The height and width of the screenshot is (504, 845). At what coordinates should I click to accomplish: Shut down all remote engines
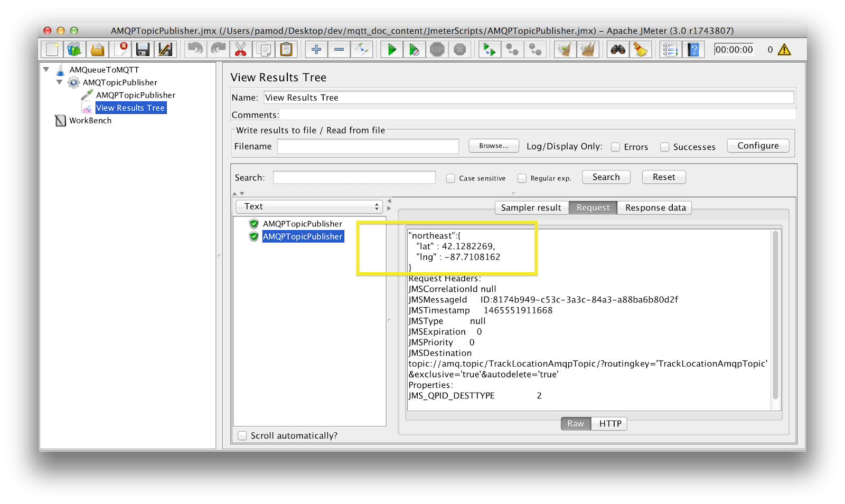(x=535, y=50)
